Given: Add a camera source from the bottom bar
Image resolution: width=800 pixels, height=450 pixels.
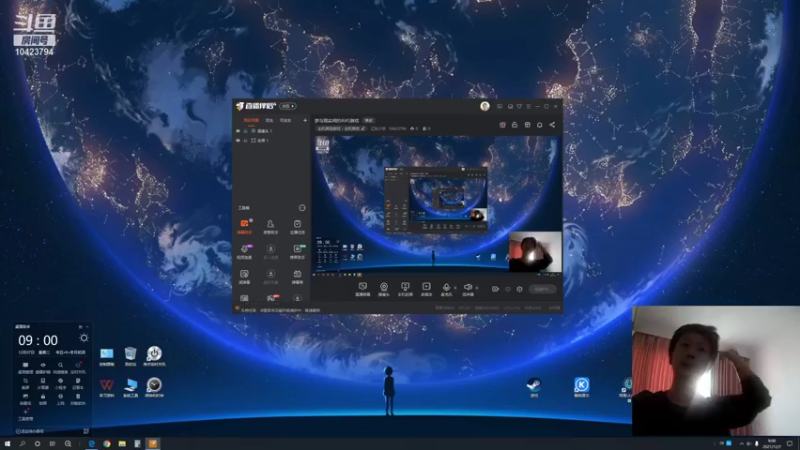Looking at the screenshot, I should click(x=384, y=289).
